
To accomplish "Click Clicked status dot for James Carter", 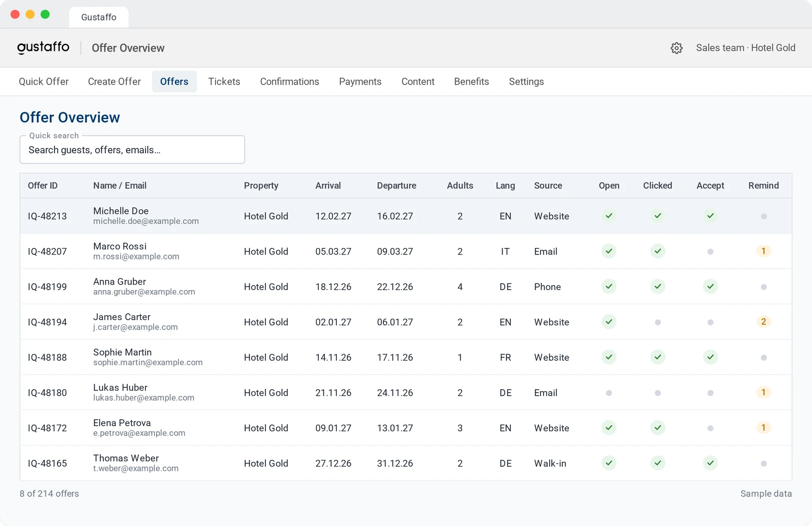I will coord(658,322).
